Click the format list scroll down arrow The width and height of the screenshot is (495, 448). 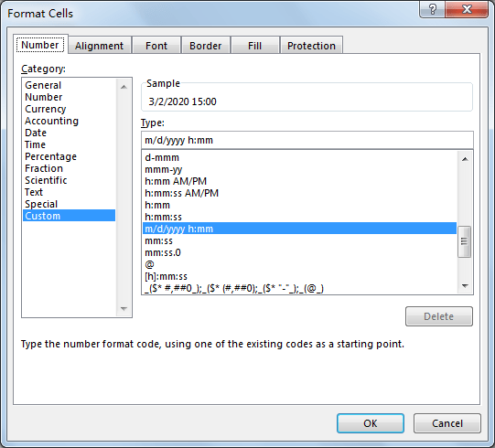(x=465, y=286)
